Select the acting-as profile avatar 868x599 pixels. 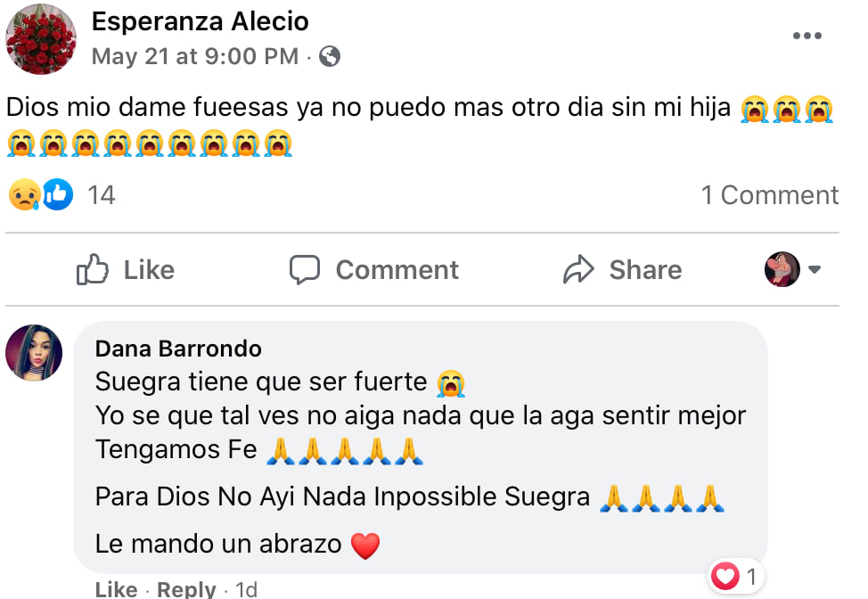click(x=782, y=269)
